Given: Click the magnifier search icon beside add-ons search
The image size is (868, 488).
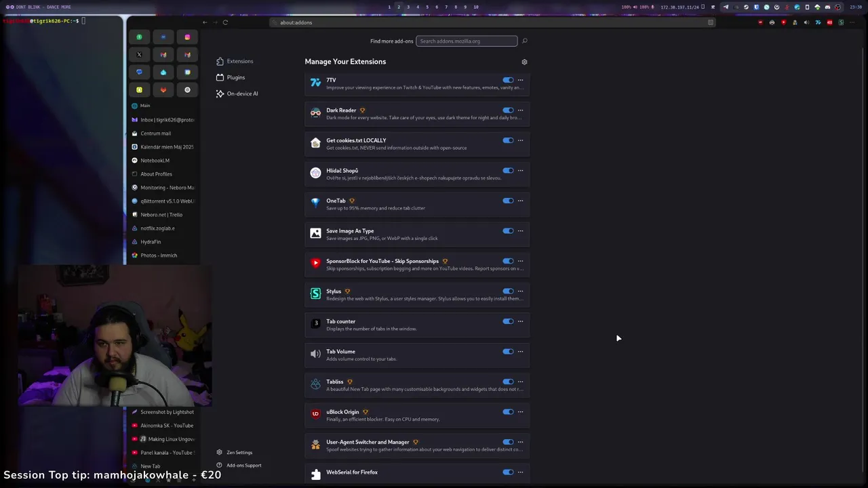Looking at the screenshot, I should (524, 41).
